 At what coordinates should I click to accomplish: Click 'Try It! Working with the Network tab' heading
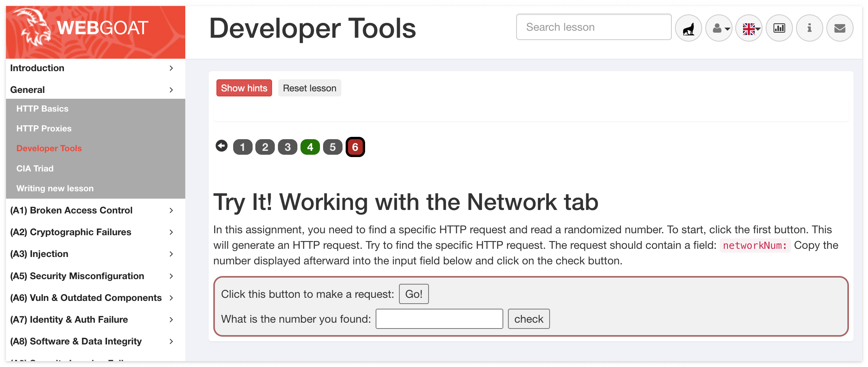tap(406, 202)
